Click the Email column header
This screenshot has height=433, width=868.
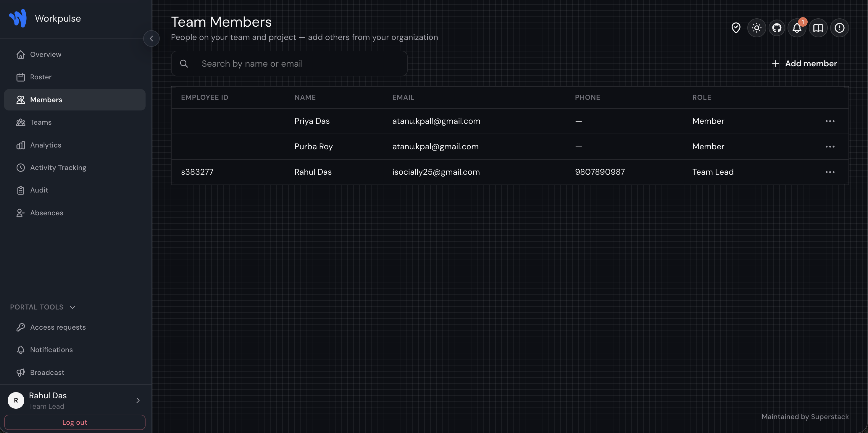tap(403, 97)
